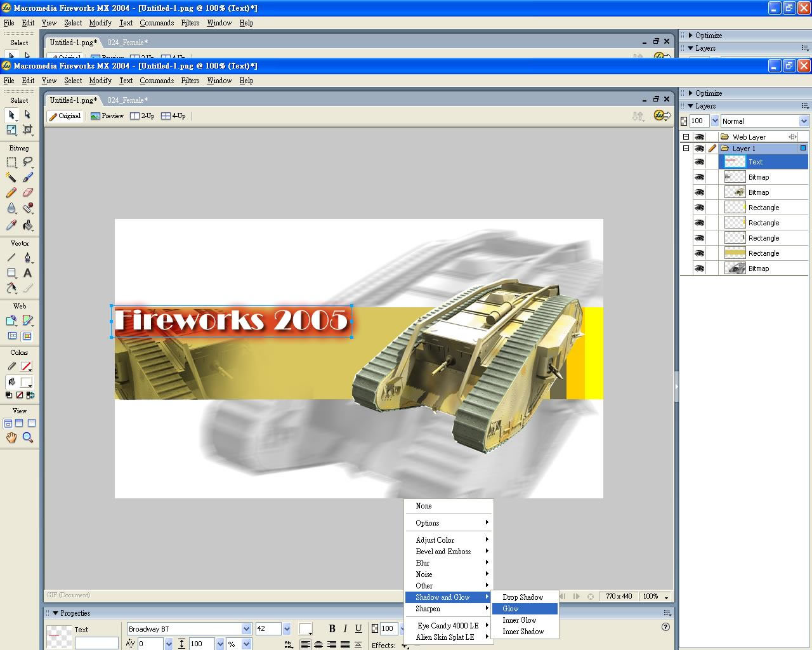The image size is (812, 650).
Task: Open the text color swatch in Properties
Action: tap(306, 629)
